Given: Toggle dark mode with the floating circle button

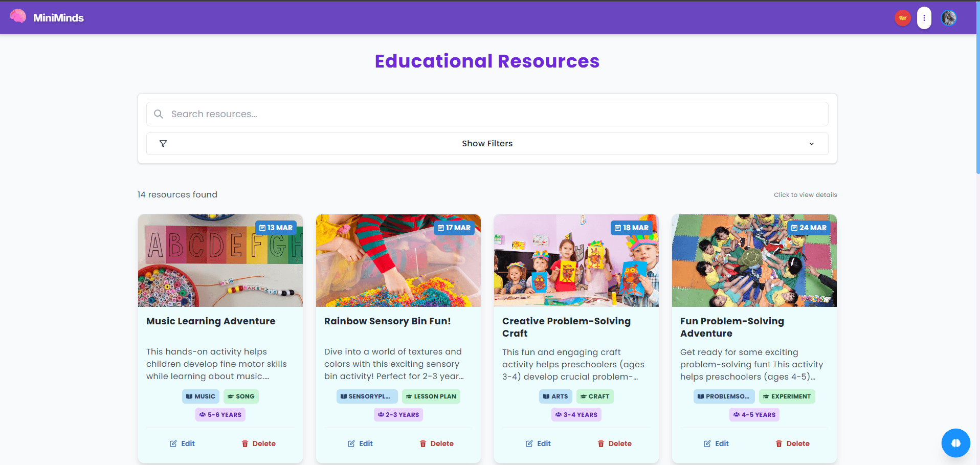Looking at the screenshot, I should click(x=955, y=442).
